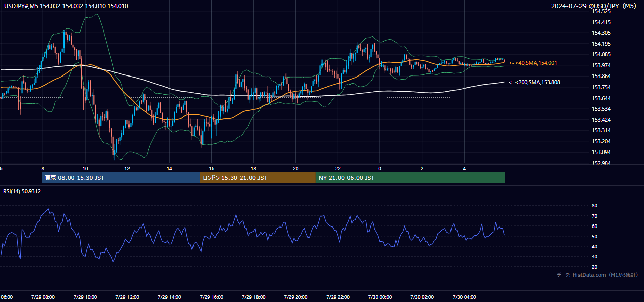The image size is (644, 302).
Task: Click the ロンドン 15:30-21:00 JST session bar
Action: pos(258,178)
